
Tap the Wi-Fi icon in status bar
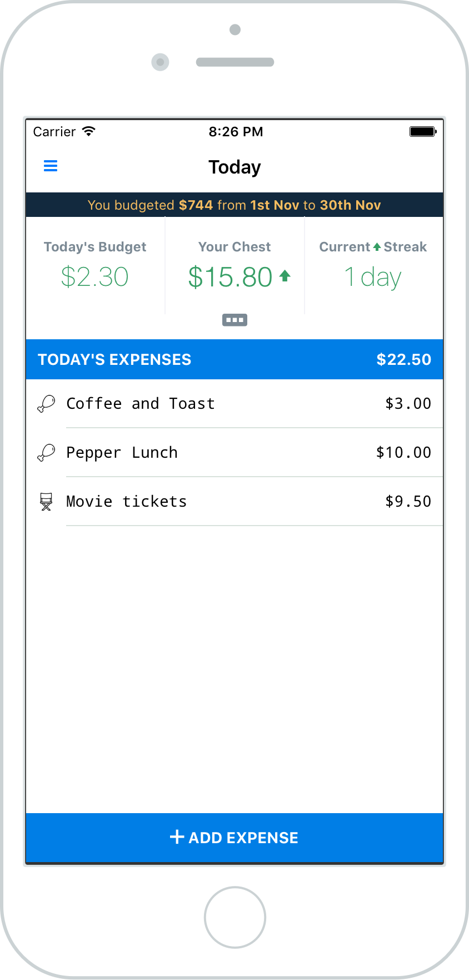coord(88,131)
